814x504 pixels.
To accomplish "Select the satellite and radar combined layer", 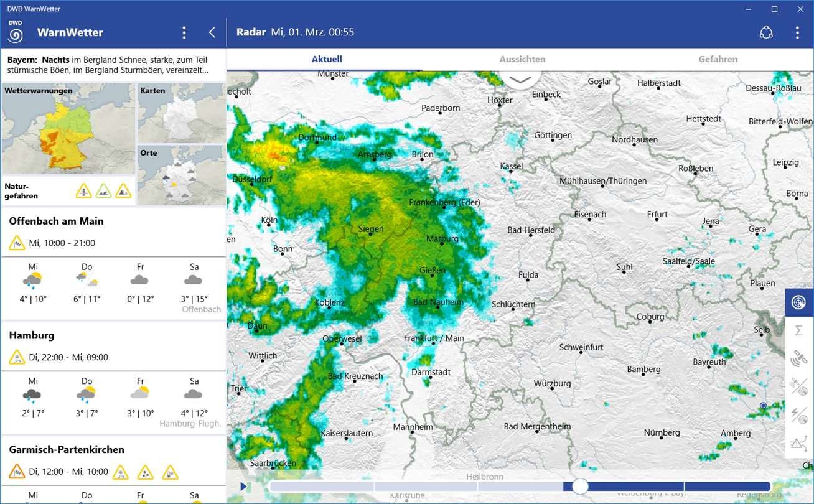I will coord(799,387).
